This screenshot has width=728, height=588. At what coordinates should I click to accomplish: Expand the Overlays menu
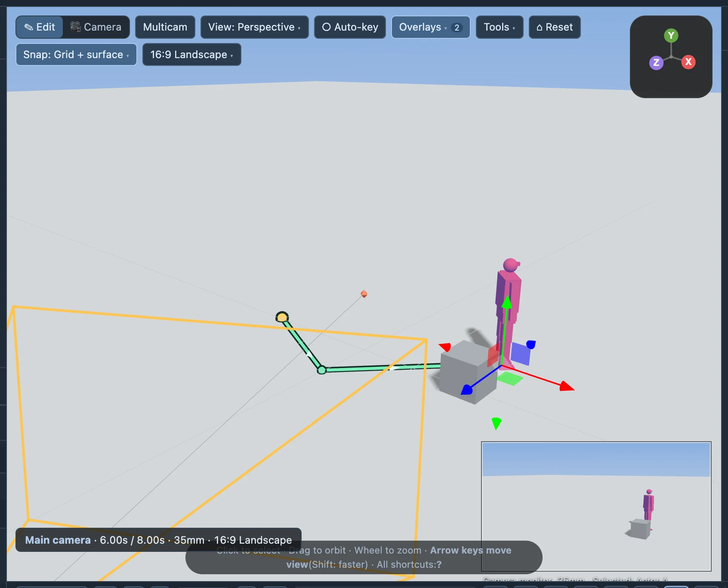(431, 27)
